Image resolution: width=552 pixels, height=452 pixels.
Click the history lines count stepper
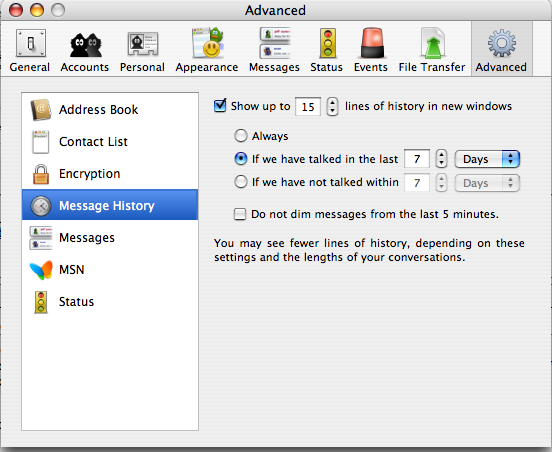(x=332, y=107)
